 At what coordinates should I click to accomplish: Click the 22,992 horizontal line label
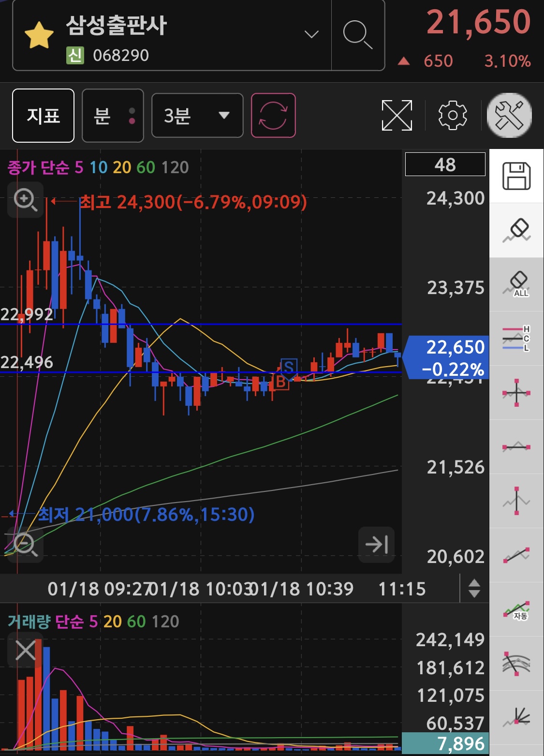[27, 314]
